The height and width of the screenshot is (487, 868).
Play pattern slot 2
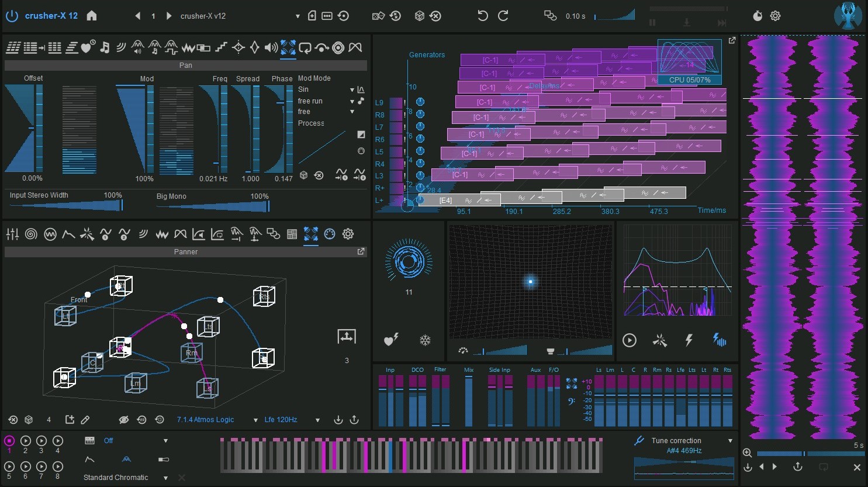point(25,441)
